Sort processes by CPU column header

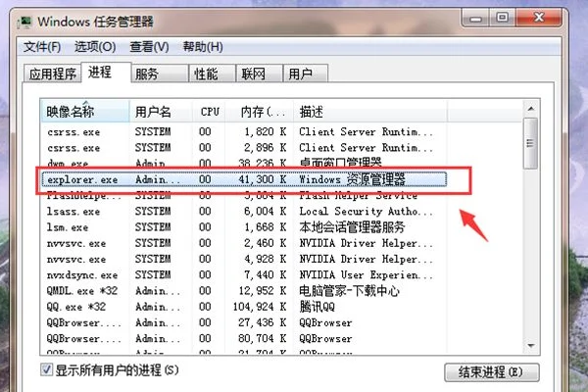210,112
